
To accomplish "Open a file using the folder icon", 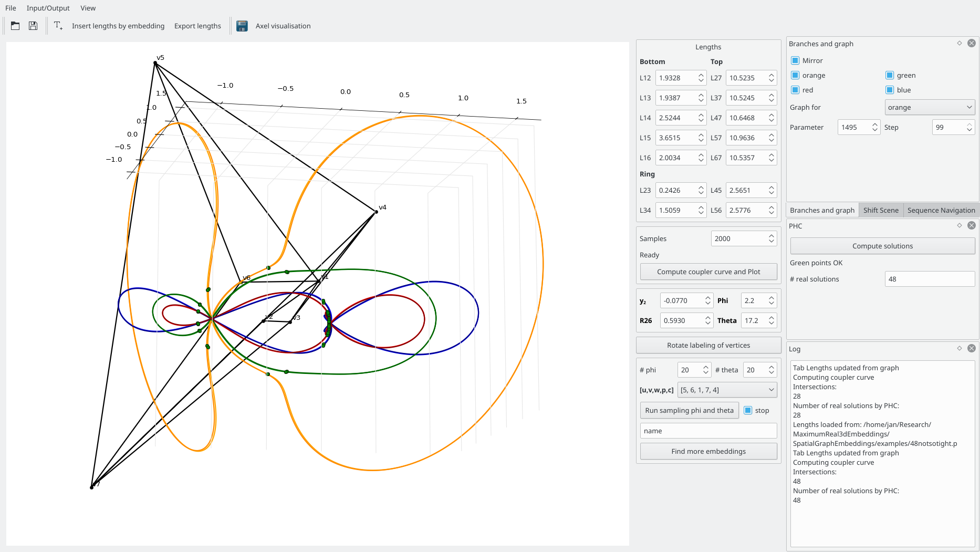I will pos(15,25).
